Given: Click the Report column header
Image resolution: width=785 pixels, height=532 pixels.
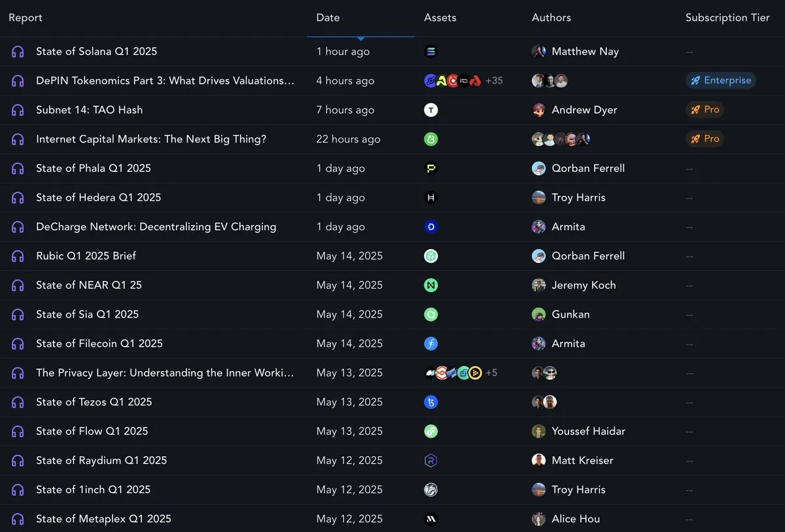Looking at the screenshot, I should click(26, 18).
